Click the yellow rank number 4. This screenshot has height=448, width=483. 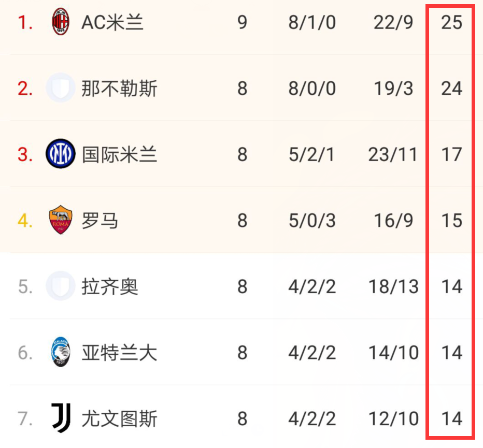25,221
